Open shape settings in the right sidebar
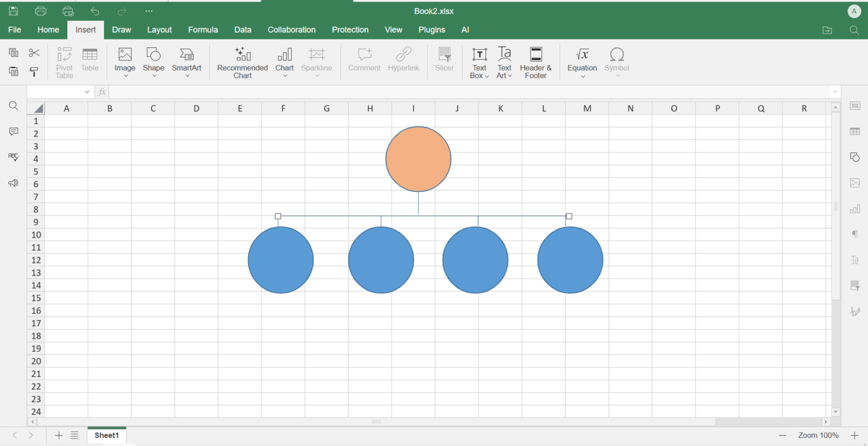Image resolution: width=868 pixels, height=446 pixels. (854, 157)
